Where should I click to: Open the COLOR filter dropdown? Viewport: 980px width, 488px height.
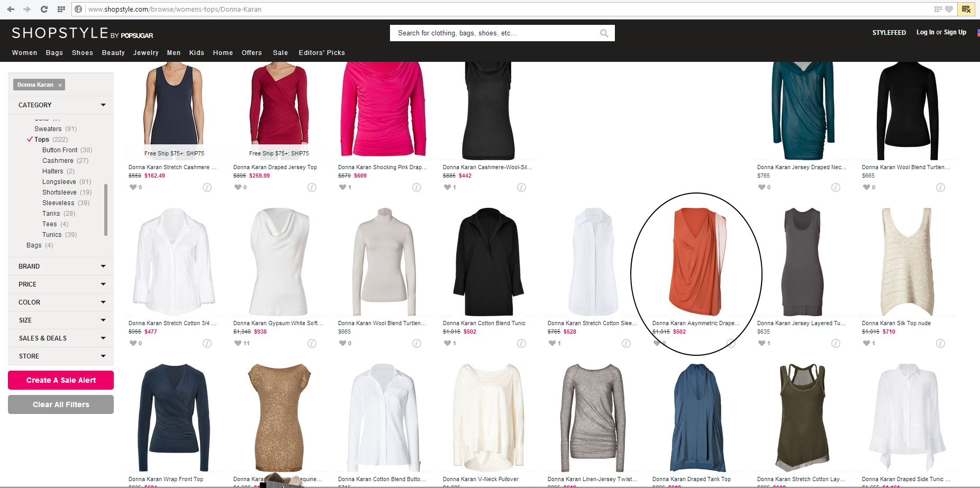coord(61,302)
